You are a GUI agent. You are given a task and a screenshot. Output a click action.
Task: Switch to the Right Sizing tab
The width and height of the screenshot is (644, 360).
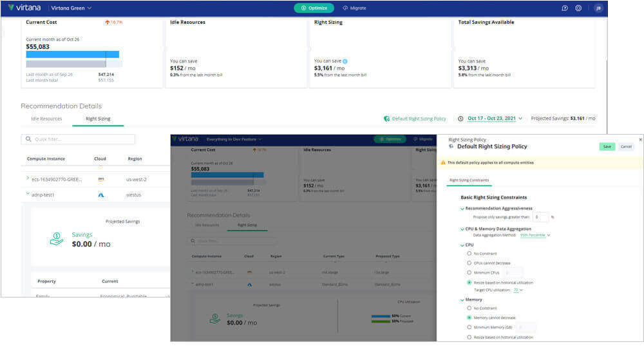tap(98, 118)
